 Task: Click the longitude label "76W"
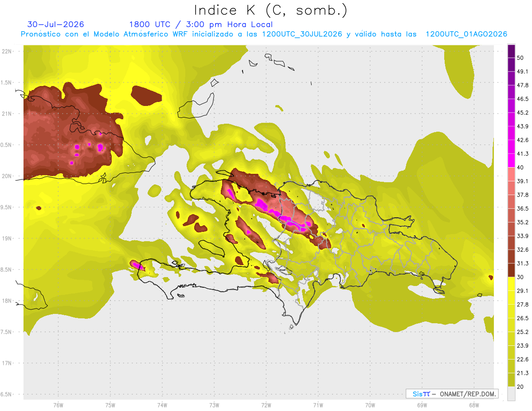[58, 405]
